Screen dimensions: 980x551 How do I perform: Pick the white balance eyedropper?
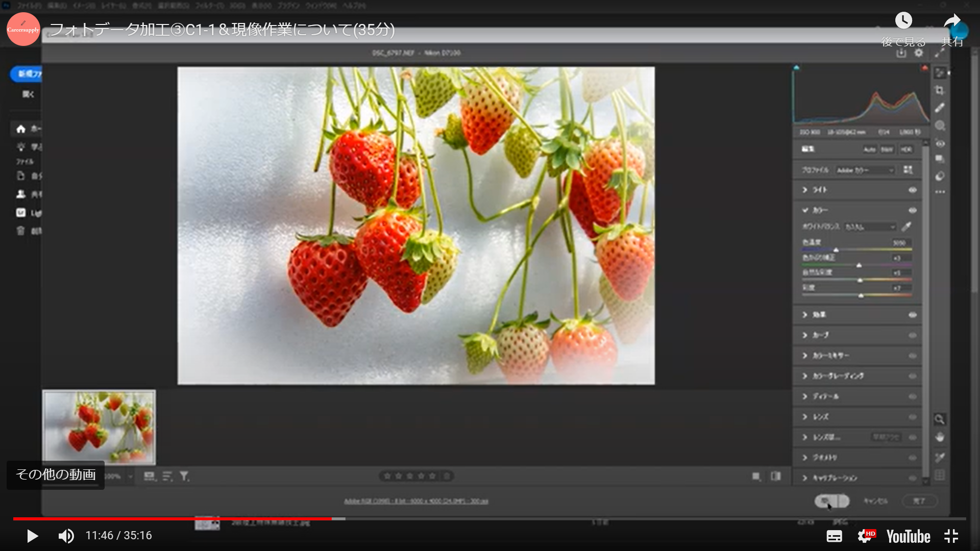[x=907, y=227]
